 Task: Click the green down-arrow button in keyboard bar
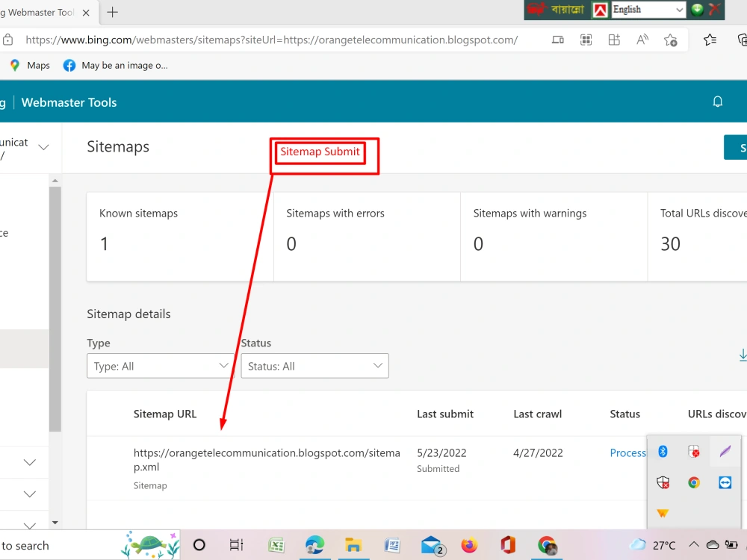click(x=697, y=10)
